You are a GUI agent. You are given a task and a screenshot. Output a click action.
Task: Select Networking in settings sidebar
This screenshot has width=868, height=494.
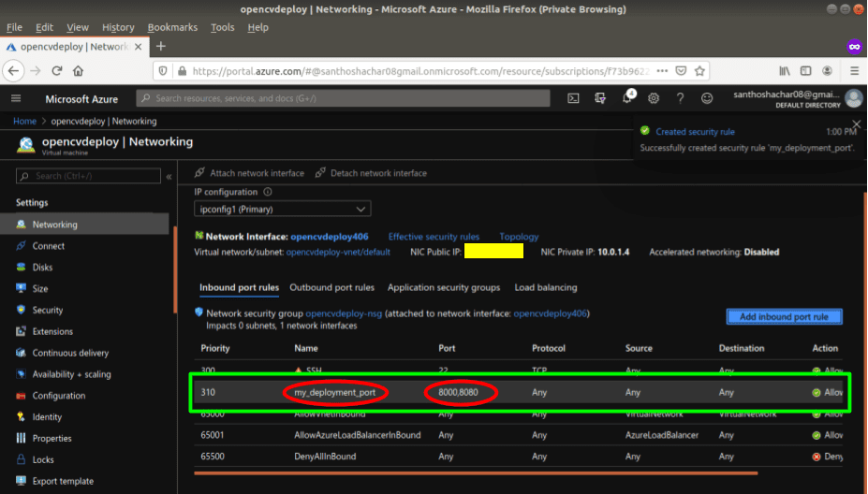click(x=84, y=225)
